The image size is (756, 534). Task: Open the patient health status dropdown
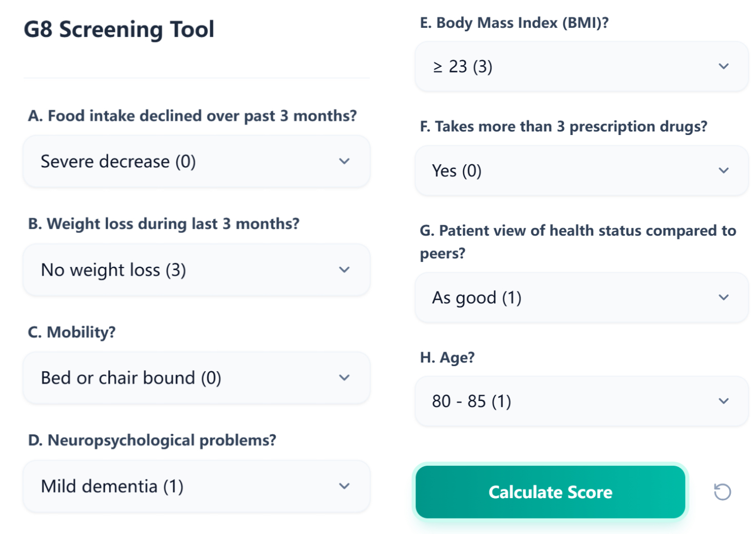pyautogui.click(x=581, y=297)
